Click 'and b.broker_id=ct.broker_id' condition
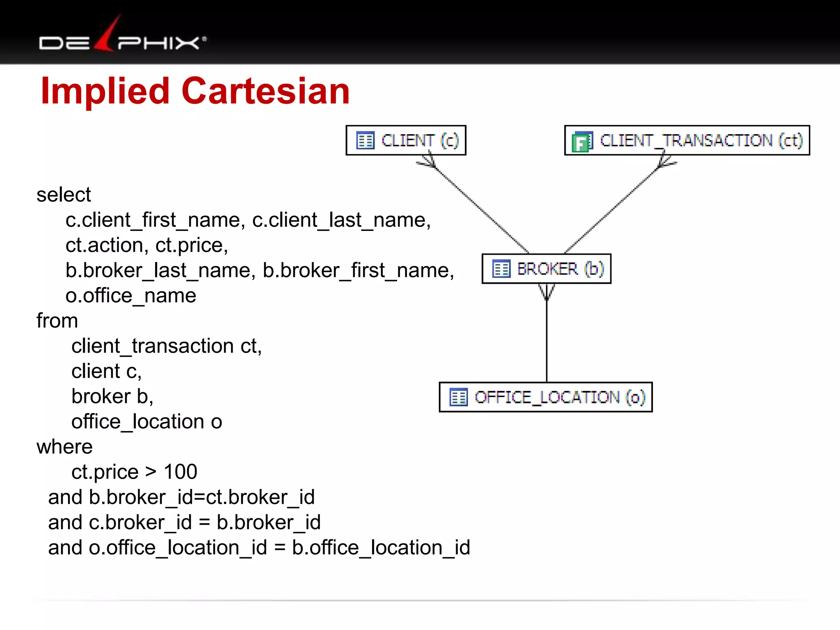The width and height of the screenshot is (840, 630). click(x=181, y=498)
